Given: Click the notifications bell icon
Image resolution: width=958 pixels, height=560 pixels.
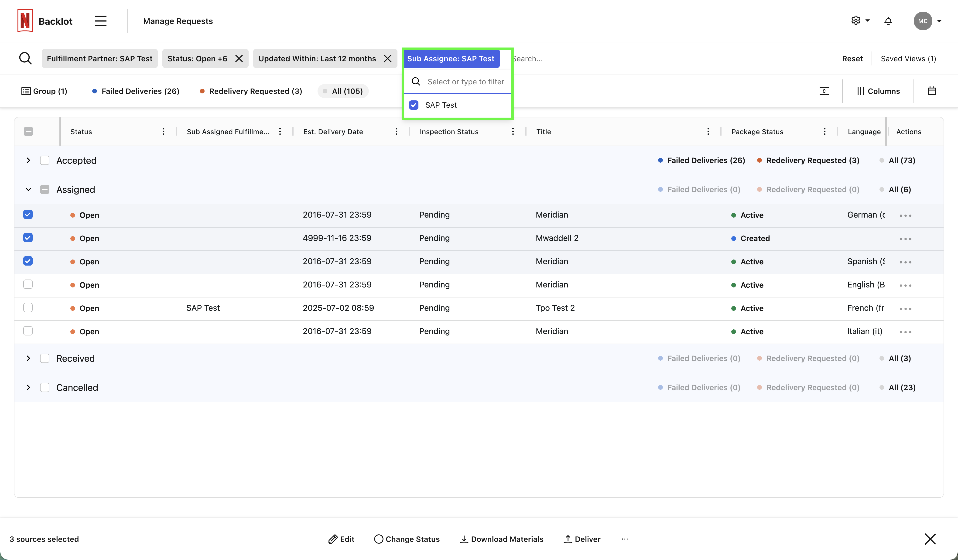Looking at the screenshot, I should [888, 21].
